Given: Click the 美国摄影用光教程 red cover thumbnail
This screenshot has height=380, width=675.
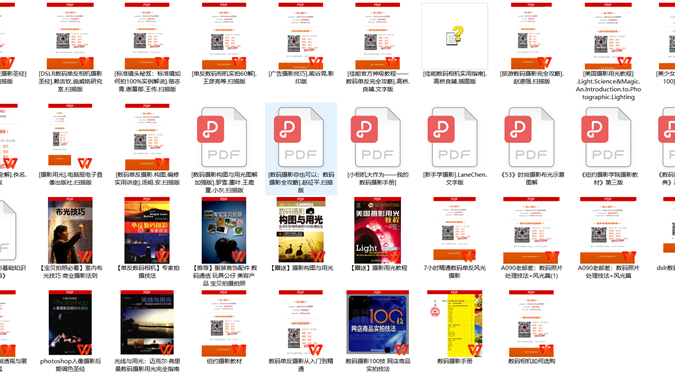Looking at the screenshot, I should (378, 230).
